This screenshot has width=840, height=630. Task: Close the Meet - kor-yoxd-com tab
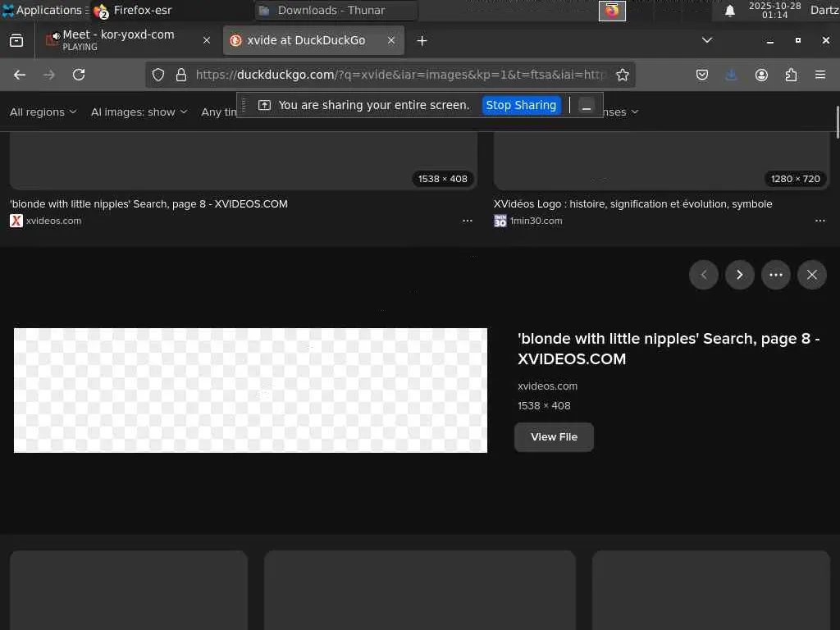click(x=206, y=40)
